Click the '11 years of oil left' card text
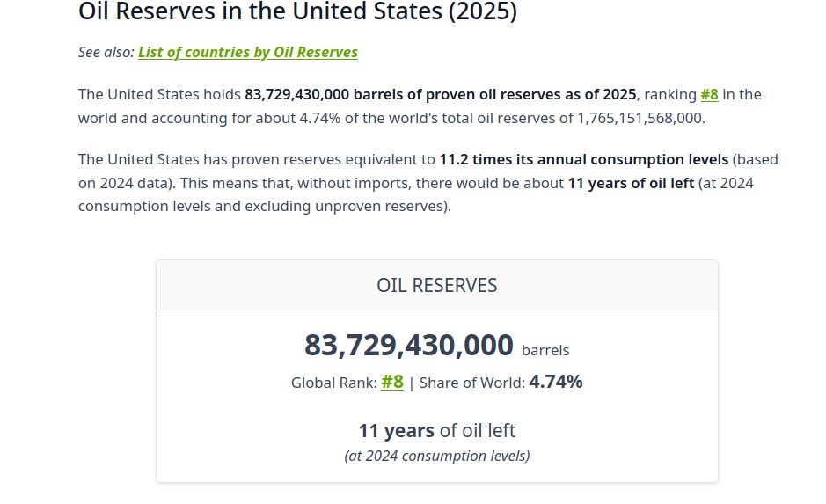 tap(436, 430)
